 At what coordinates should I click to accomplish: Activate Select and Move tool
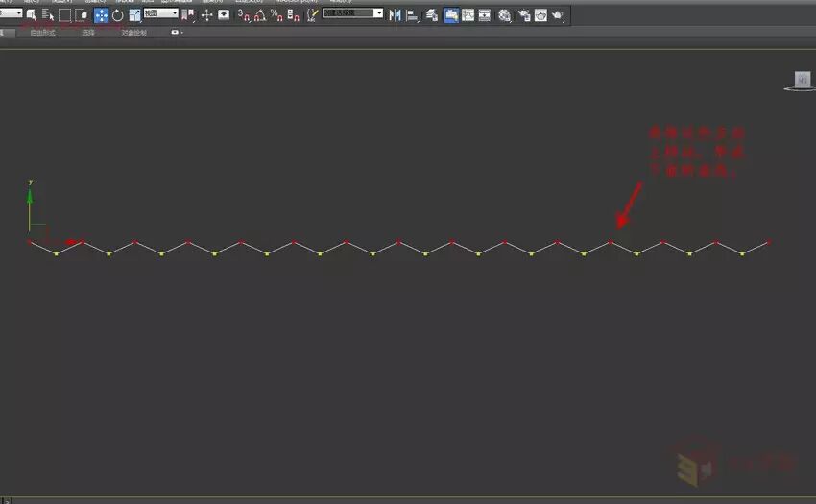pos(101,15)
